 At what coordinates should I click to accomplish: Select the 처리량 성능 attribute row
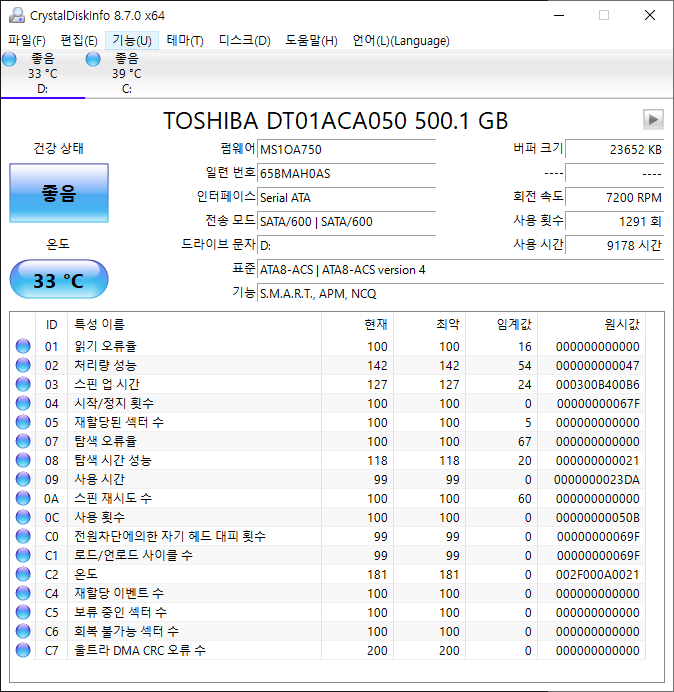pyautogui.click(x=328, y=365)
